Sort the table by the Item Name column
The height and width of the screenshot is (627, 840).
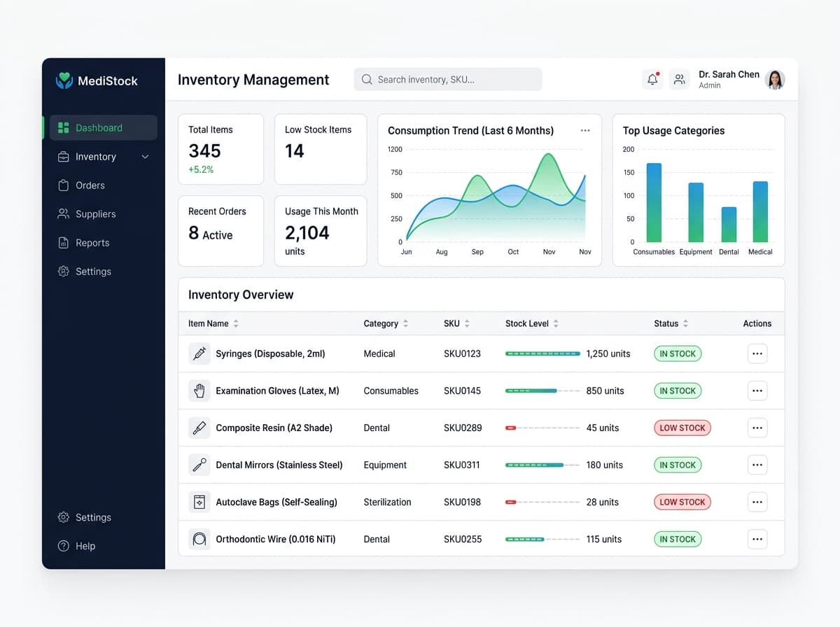[x=236, y=323]
